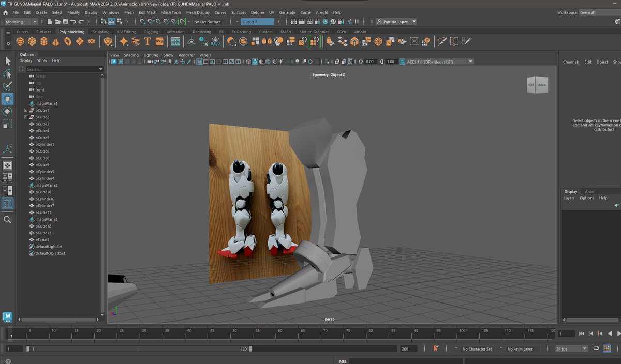Click the Save scene icon
Screen dimensions: 621x364
(65, 22)
